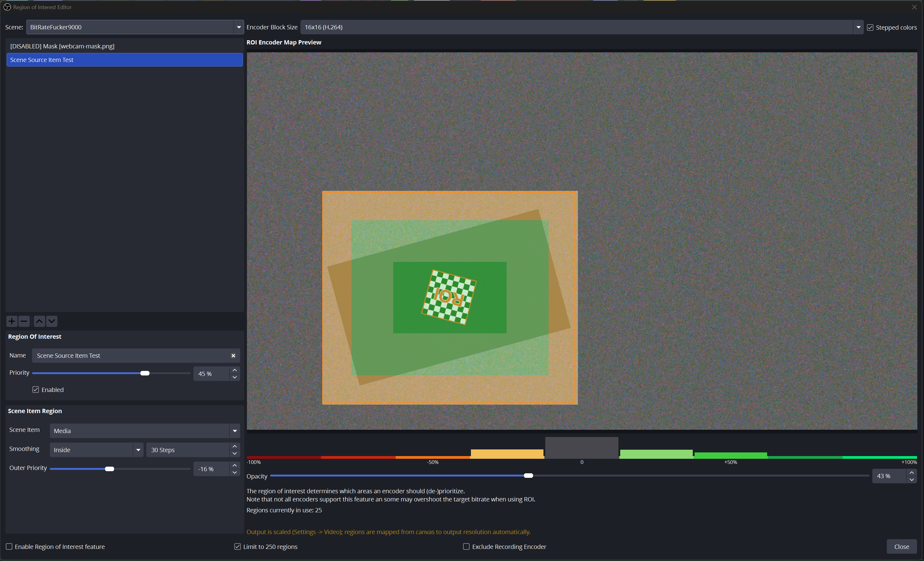The image size is (924, 561).
Task: Move the selected region up in the list
Action: point(39,321)
